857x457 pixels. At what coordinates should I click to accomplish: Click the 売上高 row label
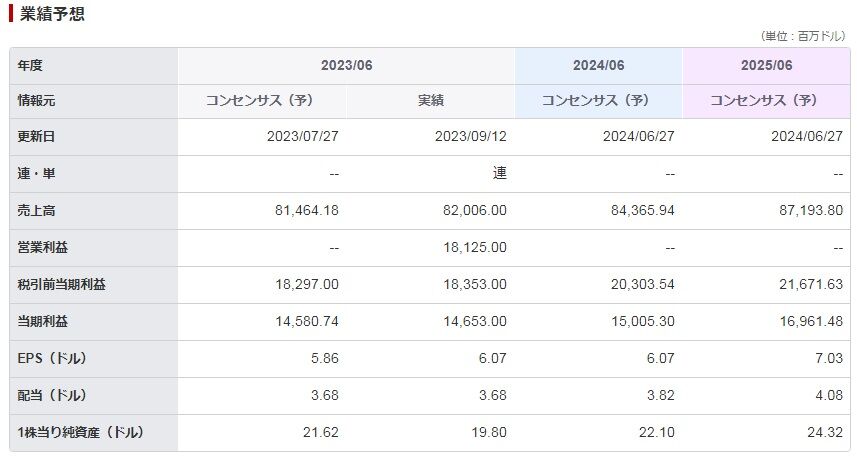(36, 211)
